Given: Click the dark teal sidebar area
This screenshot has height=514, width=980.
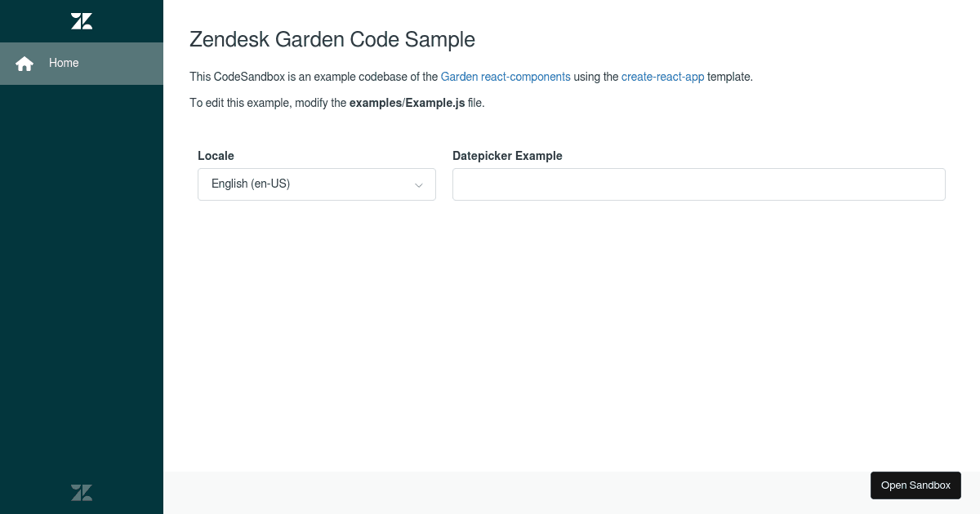Looking at the screenshot, I should pos(82,286).
